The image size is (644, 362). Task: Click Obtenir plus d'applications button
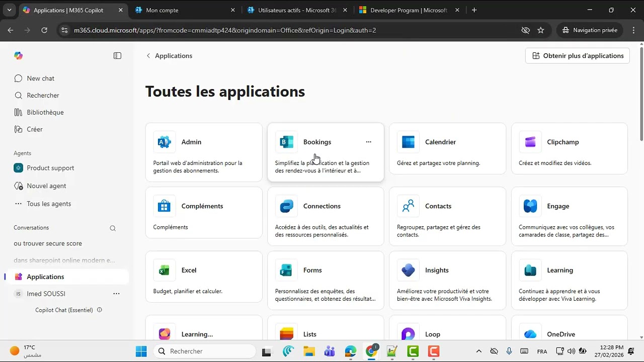[x=578, y=56]
